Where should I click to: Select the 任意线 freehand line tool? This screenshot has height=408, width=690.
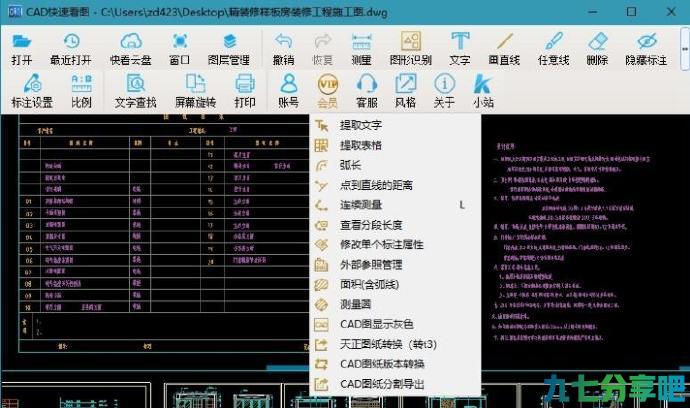(x=554, y=49)
